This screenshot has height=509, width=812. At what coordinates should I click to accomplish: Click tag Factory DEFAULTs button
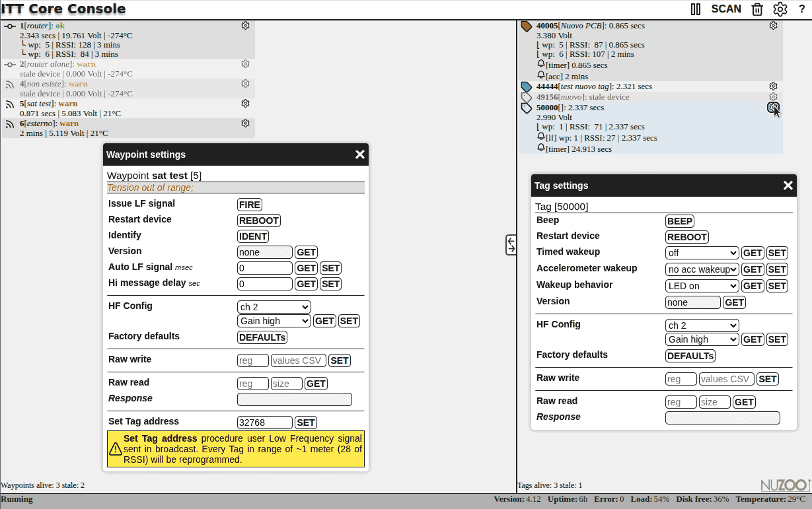pyautogui.click(x=690, y=356)
